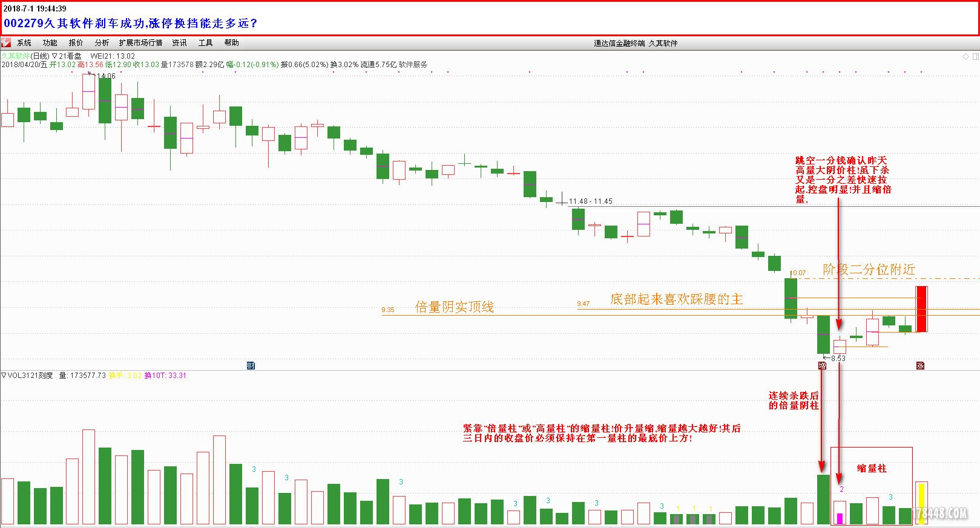Click the 2018-7-1 19:44:39 timestamp

[35, 8]
